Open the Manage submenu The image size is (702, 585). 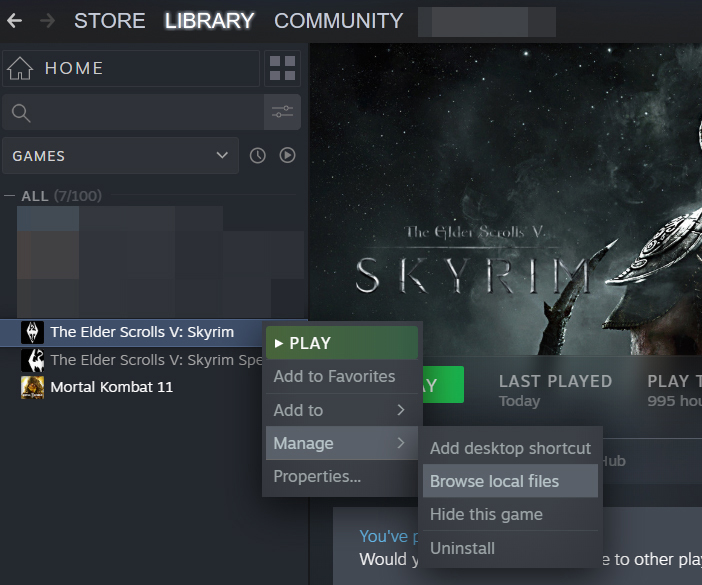tap(342, 443)
